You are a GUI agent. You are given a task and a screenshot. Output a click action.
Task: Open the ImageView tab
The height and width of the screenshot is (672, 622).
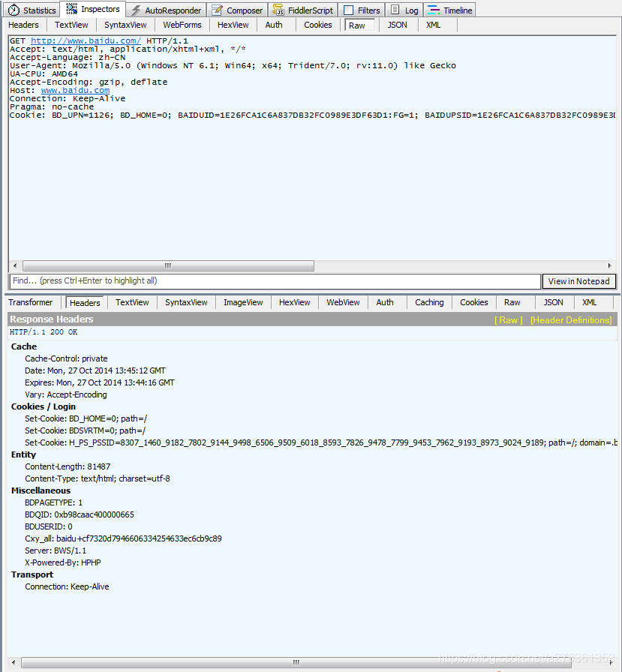point(243,302)
